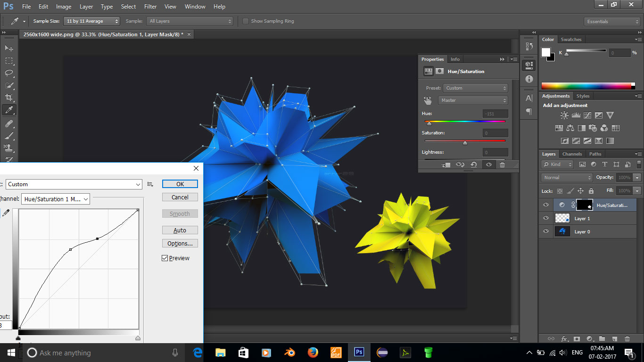
Task: Click the targeted adjustment hand tool
Action: [428, 100]
